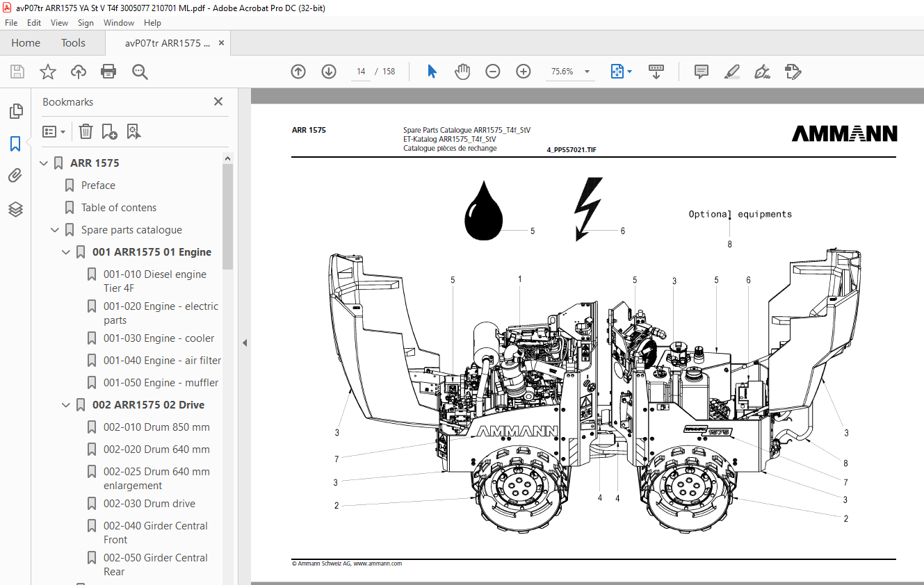Bookmark the file with star icon

[x=48, y=72]
